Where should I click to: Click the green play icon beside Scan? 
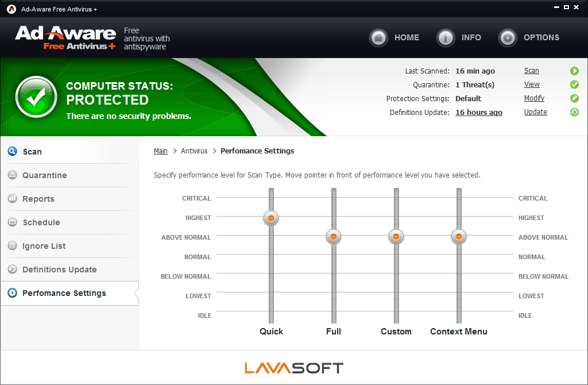tap(574, 71)
